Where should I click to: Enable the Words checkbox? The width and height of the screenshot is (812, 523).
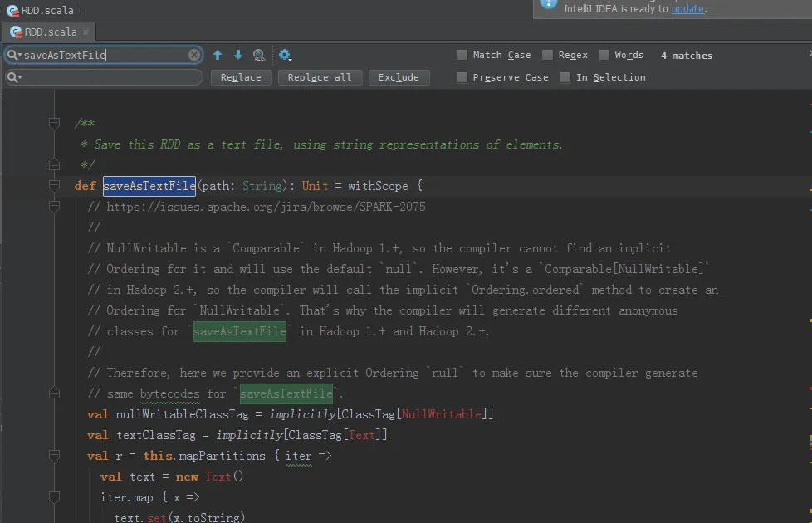click(x=604, y=55)
